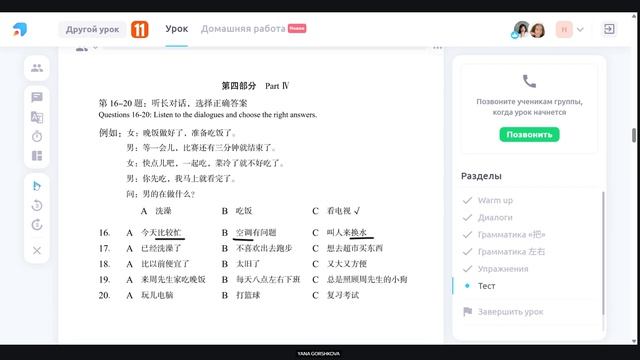Viewport: 640px width, 360px height.
Task: Switch to the Домашняя работа tab
Action: (x=243, y=29)
